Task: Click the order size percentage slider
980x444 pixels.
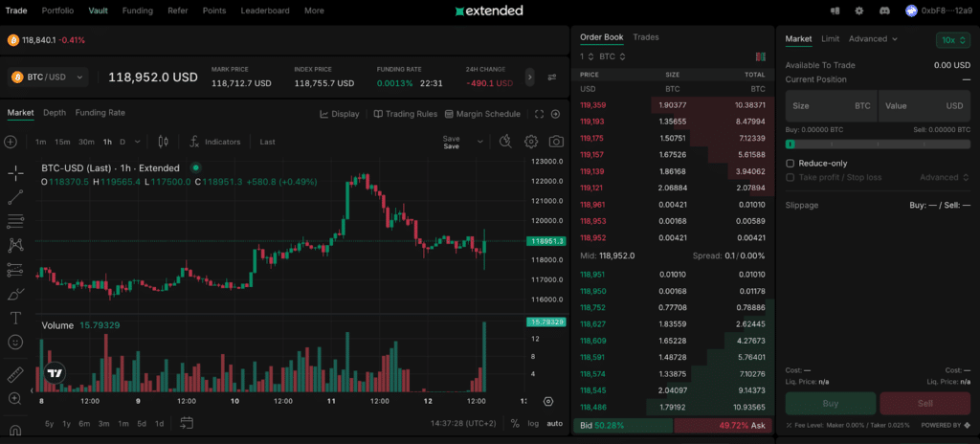Action: pos(879,144)
